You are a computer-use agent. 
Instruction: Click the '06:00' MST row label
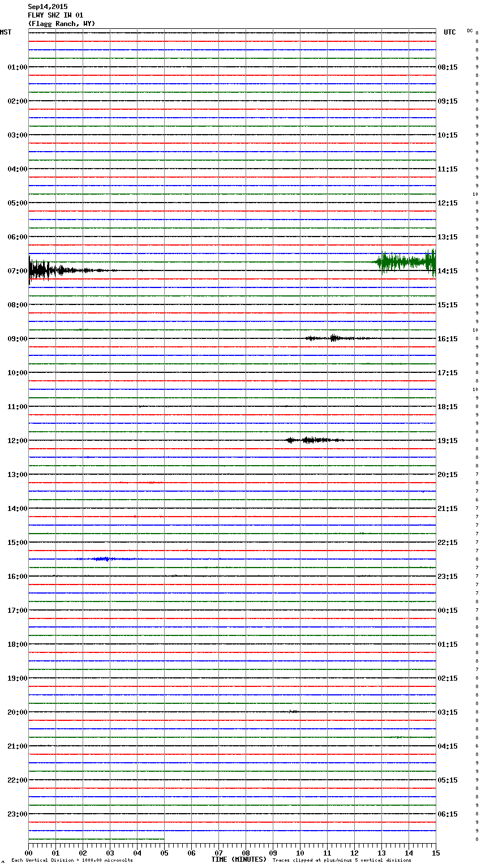(18, 237)
